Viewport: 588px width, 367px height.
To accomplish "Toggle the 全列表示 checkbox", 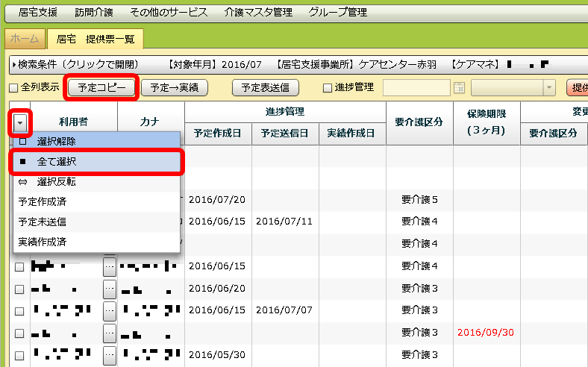I will coord(13,87).
